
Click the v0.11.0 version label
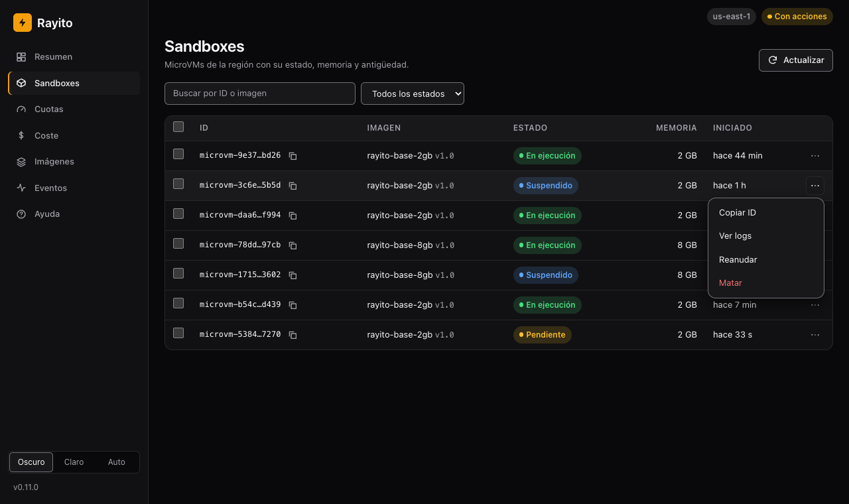pos(26,487)
